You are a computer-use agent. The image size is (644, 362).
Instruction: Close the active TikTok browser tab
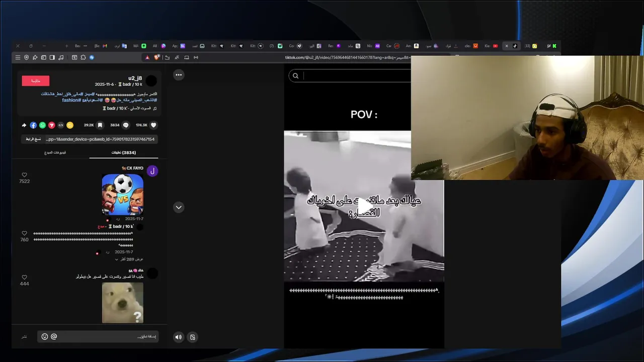(x=507, y=46)
